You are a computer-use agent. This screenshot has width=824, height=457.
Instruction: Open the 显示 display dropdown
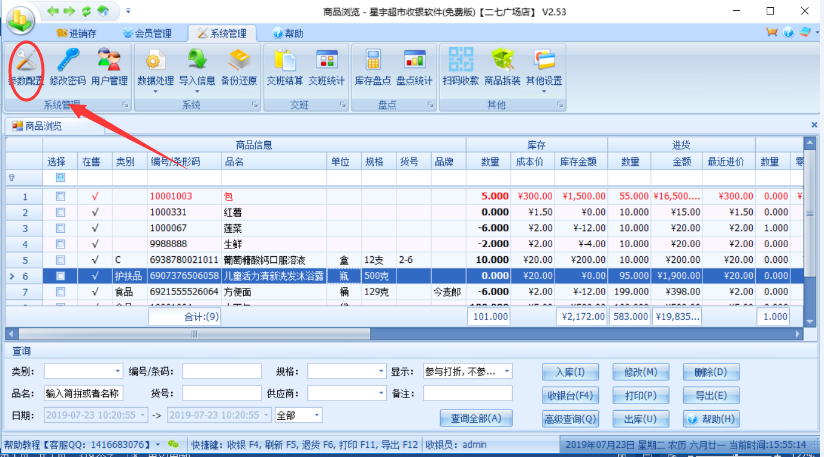click(507, 371)
